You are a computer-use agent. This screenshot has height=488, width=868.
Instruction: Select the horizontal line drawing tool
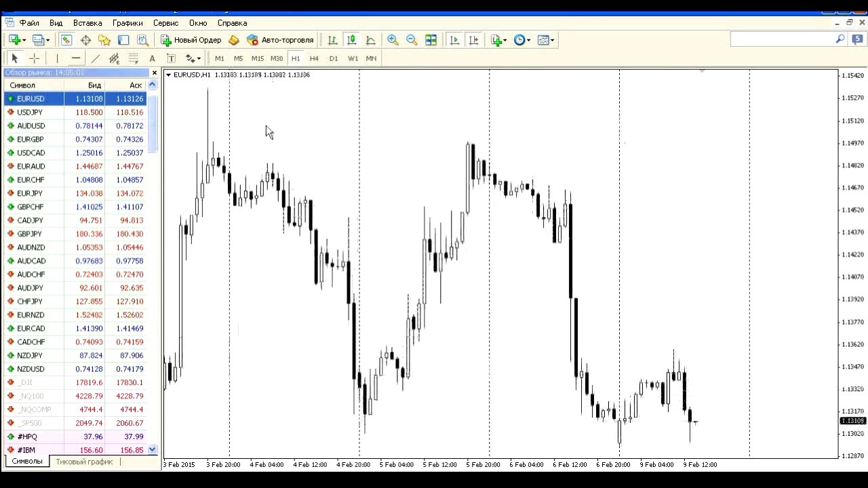[x=76, y=58]
